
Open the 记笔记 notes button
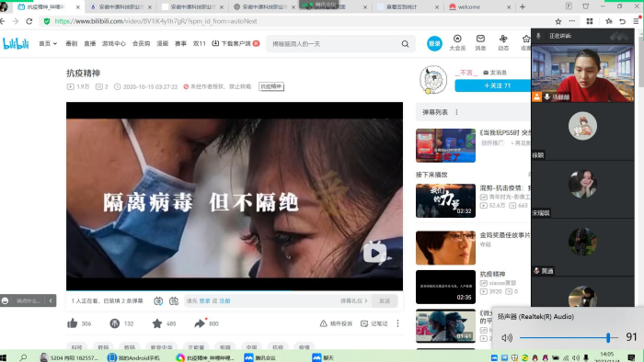[374, 323]
